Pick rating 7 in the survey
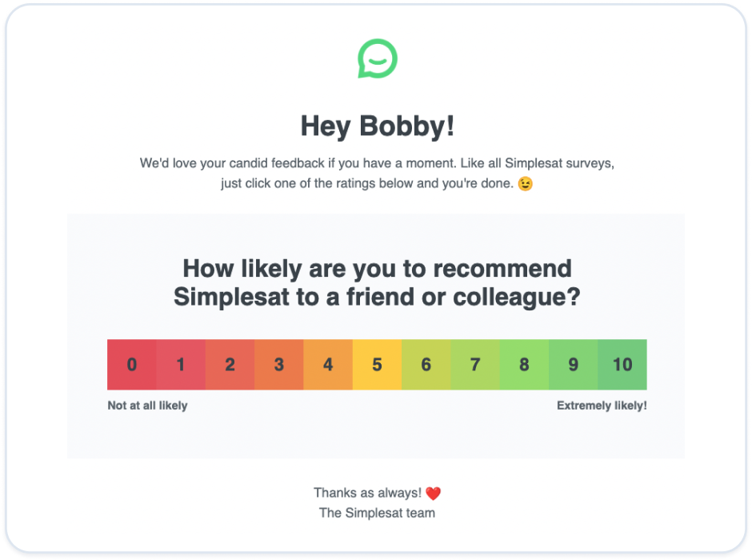This screenshot has height=560, width=752. pyautogui.click(x=475, y=365)
